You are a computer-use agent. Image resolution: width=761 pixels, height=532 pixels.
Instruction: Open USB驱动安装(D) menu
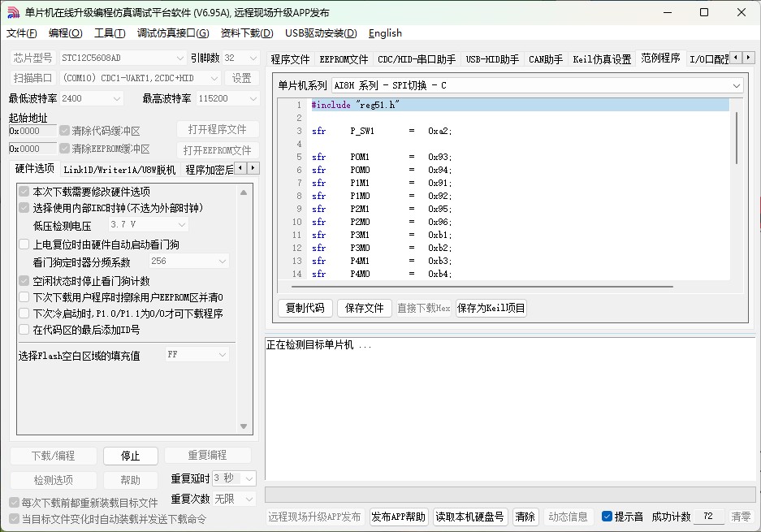(321, 33)
